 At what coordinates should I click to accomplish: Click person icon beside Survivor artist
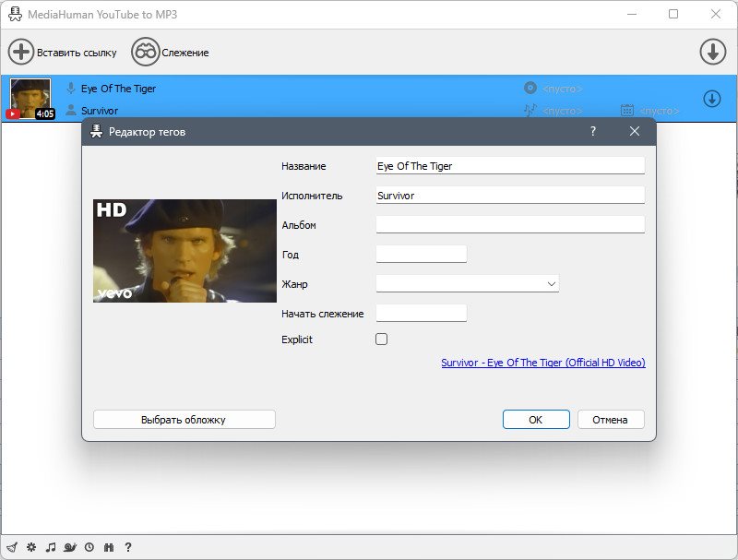click(71, 110)
